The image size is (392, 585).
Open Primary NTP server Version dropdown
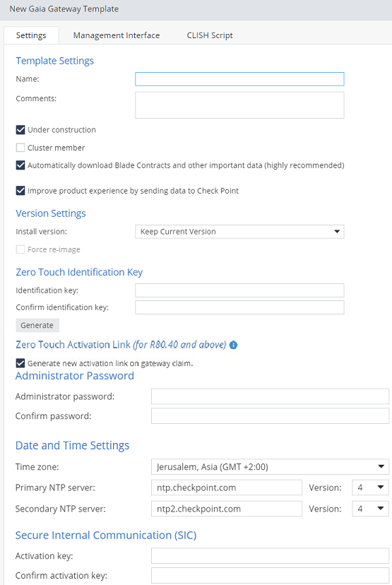370,487
